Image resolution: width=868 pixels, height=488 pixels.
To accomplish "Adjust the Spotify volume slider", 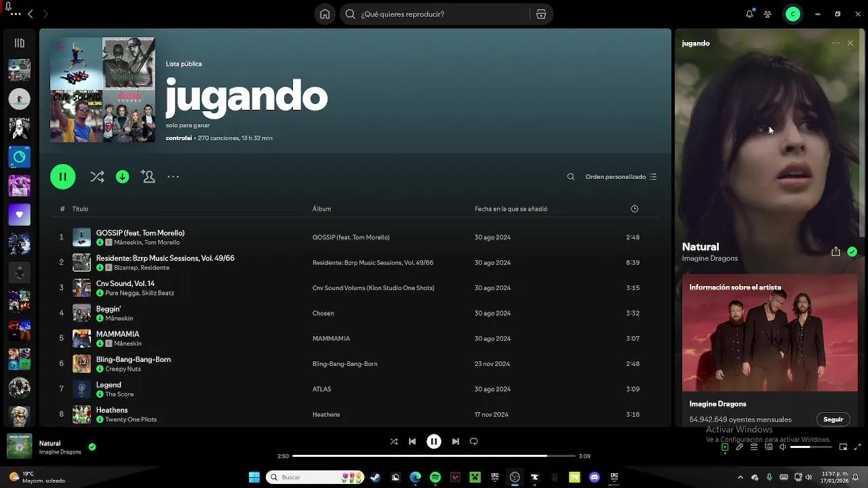I will pos(810,447).
